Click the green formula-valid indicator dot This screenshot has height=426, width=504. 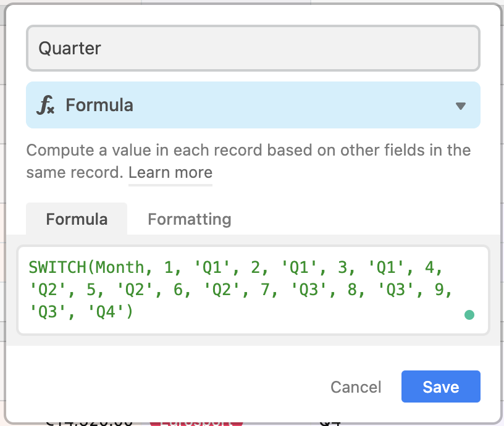coord(469,315)
